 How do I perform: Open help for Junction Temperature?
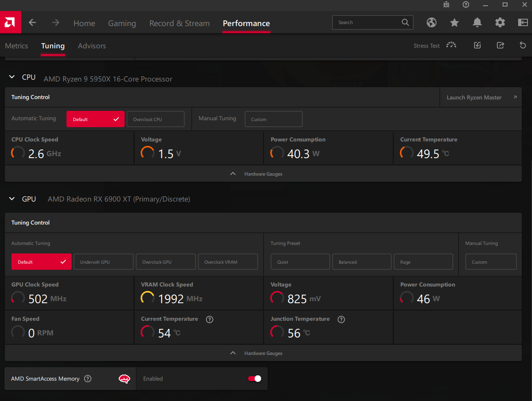341,319
